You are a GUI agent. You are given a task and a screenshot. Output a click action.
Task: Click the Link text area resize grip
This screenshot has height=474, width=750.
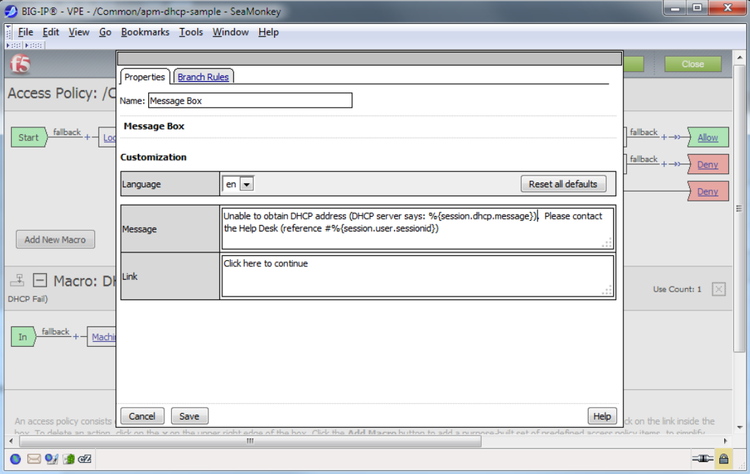607,290
